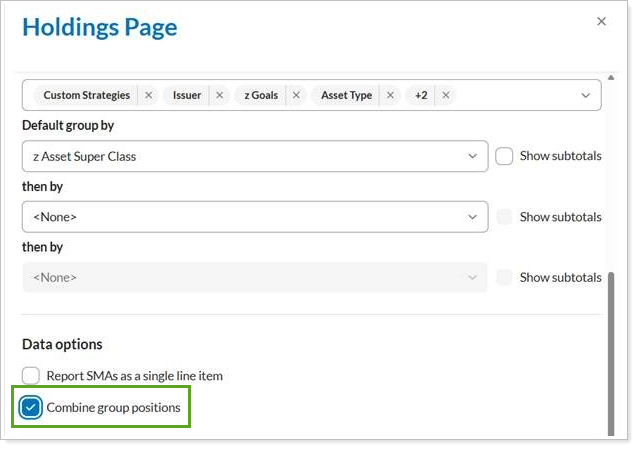Remove the z Goals tag
Screen dimensions: 637x449
(296, 96)
